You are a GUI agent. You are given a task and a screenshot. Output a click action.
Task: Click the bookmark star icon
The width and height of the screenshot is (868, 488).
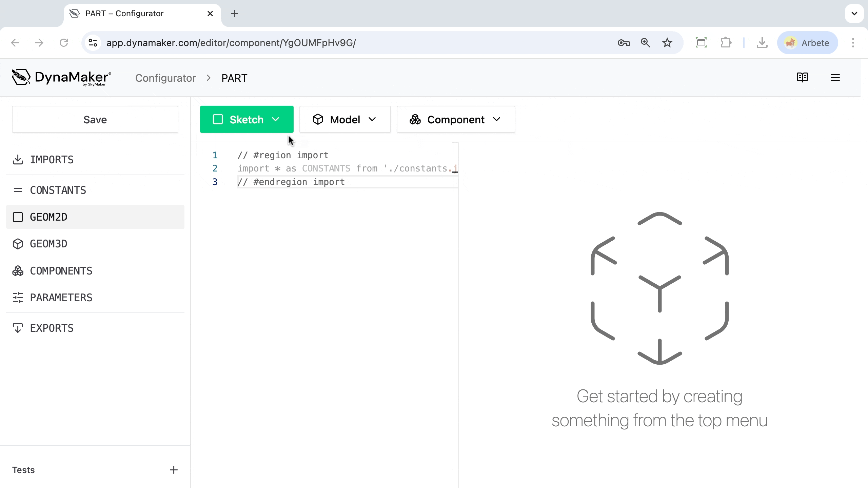click(667, 43)
